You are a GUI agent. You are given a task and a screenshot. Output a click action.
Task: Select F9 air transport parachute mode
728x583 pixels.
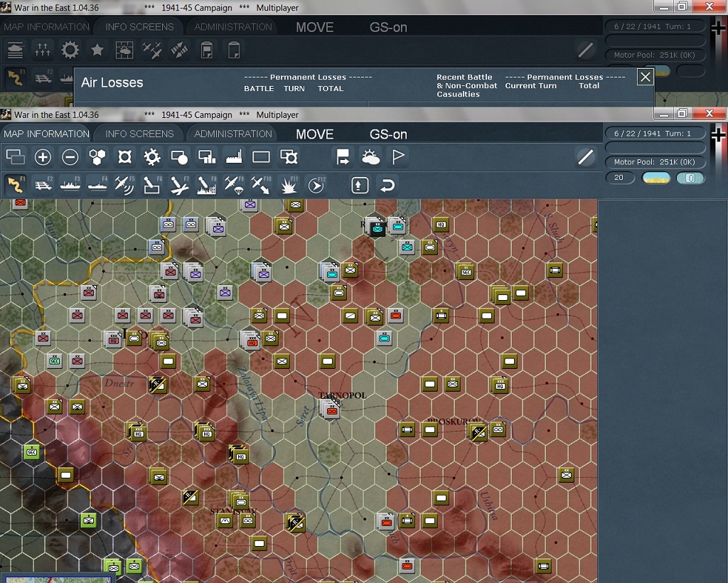point(233,185)
